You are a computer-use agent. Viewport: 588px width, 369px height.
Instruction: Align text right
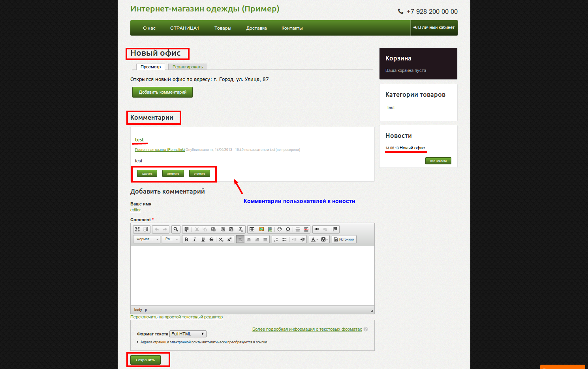(x=257, y=239)
